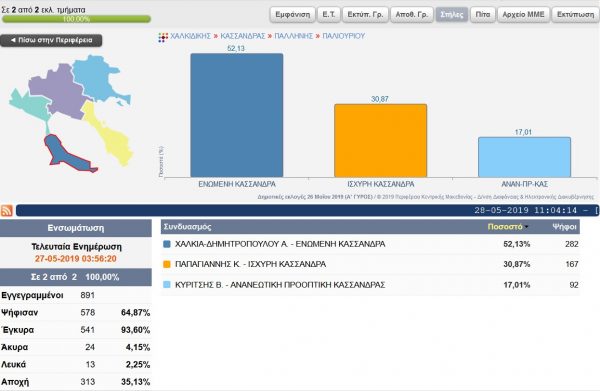Click the orange RSS feed icon
This screenshot has height=391, width=600.
tap(7, 210)
